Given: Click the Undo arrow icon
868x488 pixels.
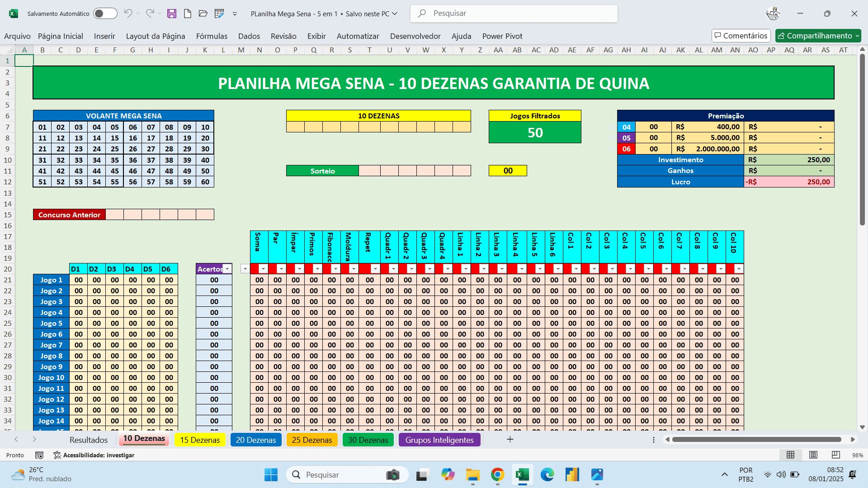Looking at the screenshot, I should tap(128, 14).
